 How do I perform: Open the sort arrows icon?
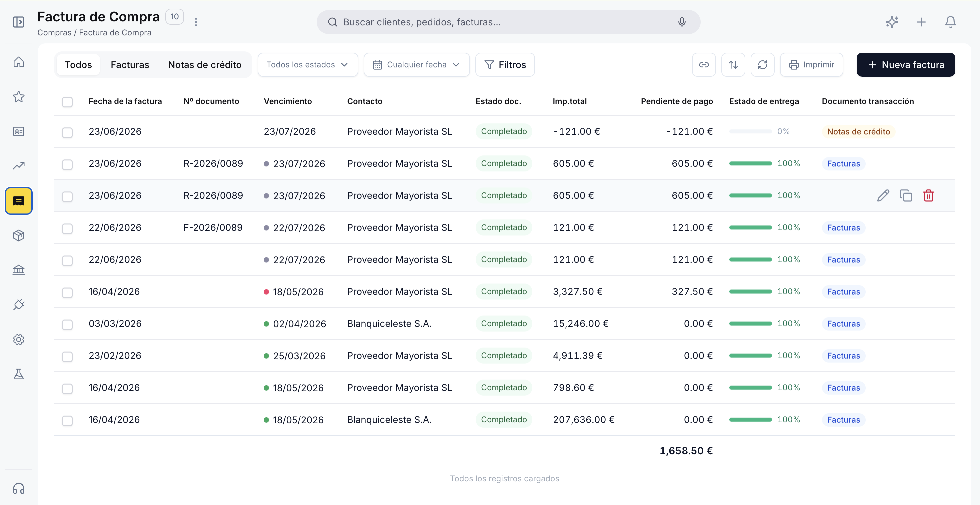733,65
